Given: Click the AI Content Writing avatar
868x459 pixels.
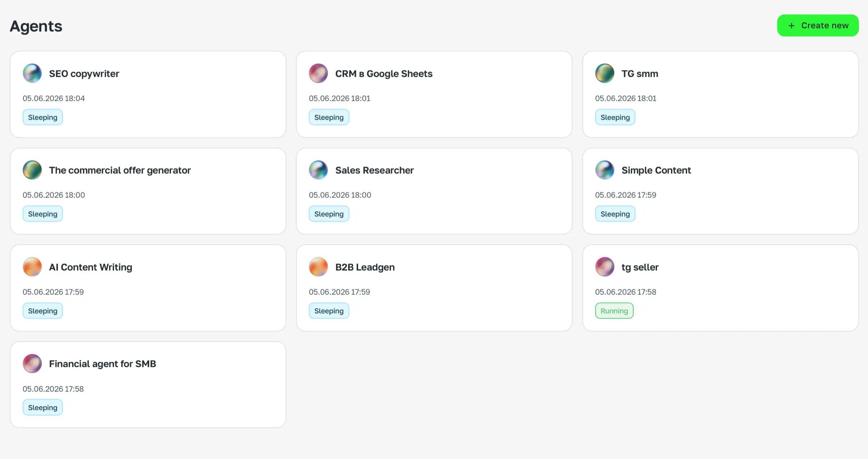Looking at the screenshot, I should point(32,267).
